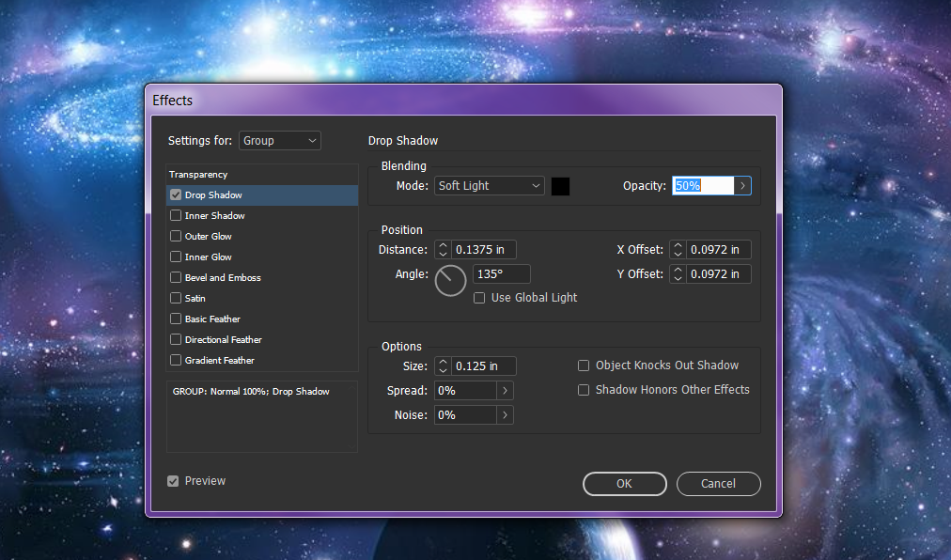Viewport: 951px width, 560px height.
Task: Click the Cancel button
Action: point(719,484)
